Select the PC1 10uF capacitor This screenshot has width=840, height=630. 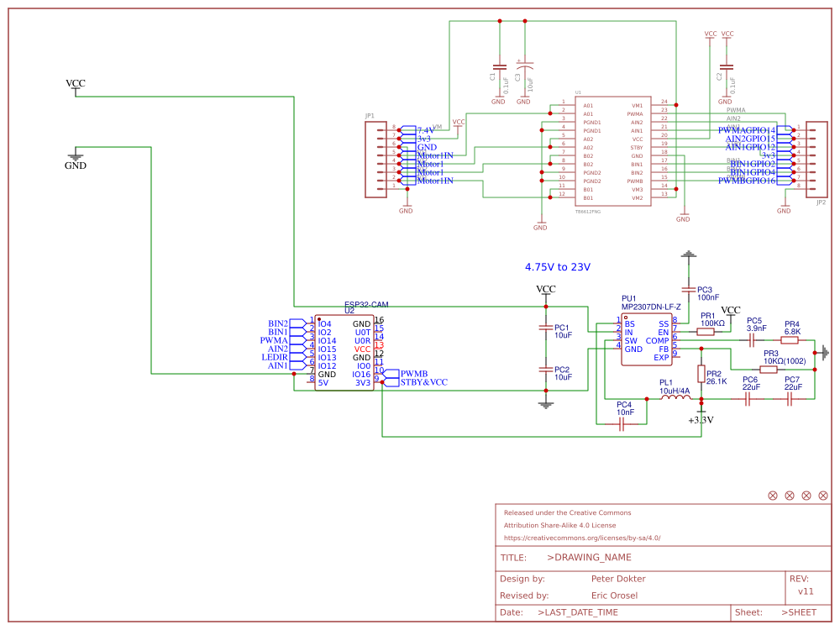pyautogui.click(x=546, y=328)
